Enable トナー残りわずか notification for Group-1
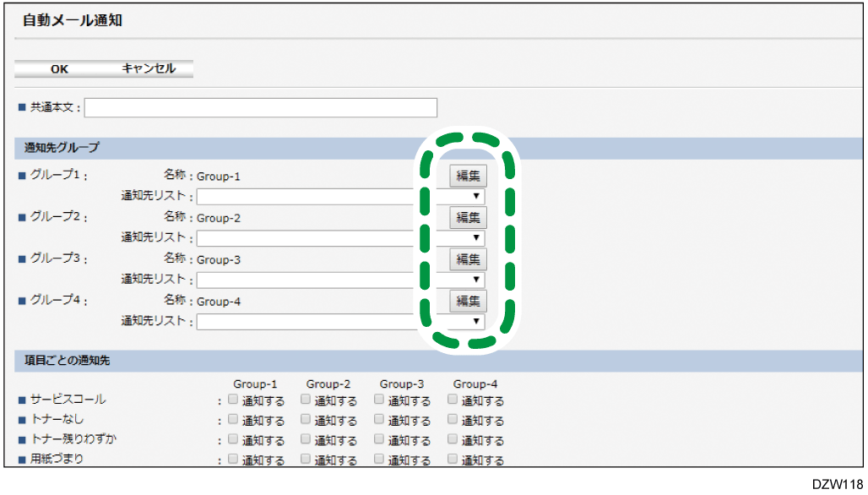 (234, 439)
